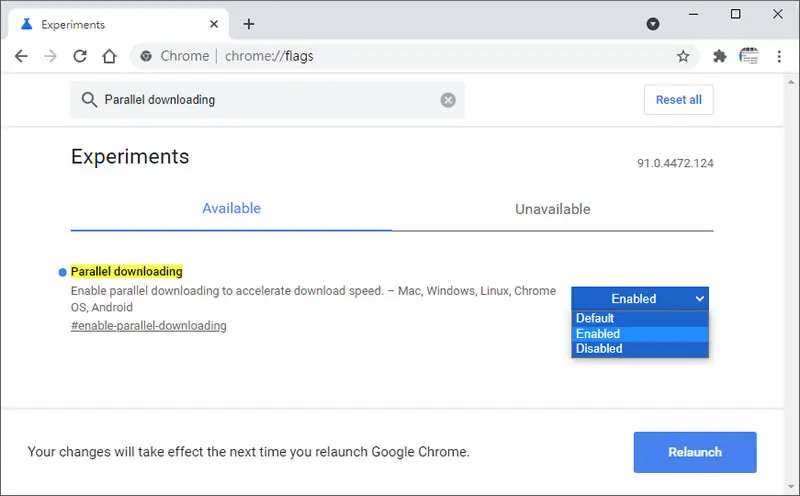The image size is (800, 496).
Task: Open the #enable-parallel-downloading link
Action: 148,326
